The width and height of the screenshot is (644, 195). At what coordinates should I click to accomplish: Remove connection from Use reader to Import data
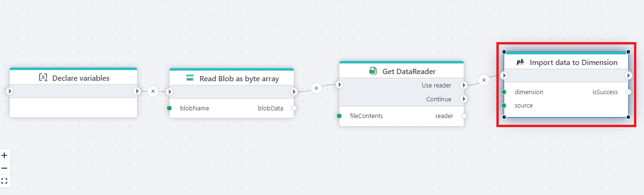(x=484, y=80)
